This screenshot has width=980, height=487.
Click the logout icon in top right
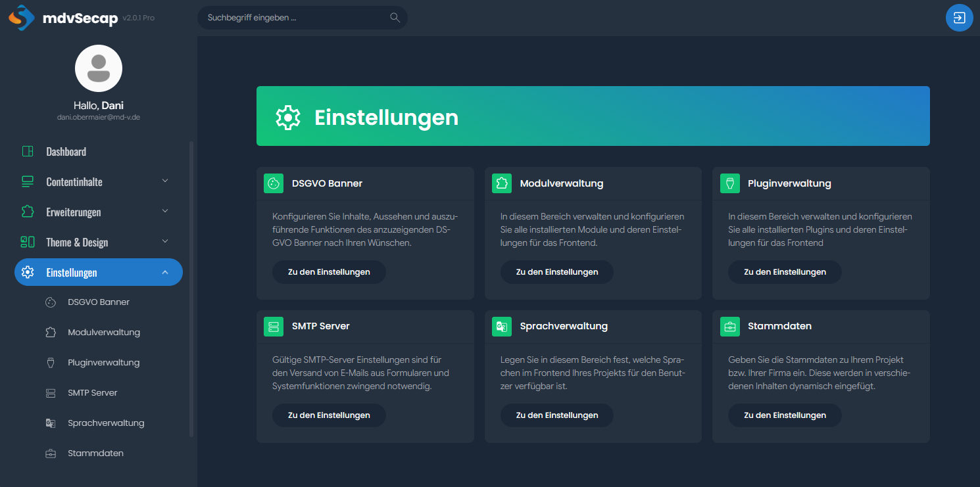pyautogui.click(x=959, y=18)
